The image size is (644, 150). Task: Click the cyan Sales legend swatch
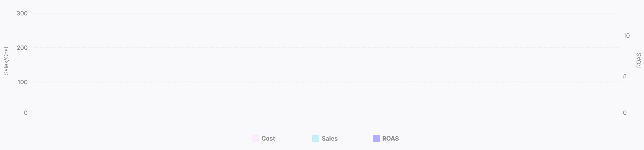tap(316, 138)
